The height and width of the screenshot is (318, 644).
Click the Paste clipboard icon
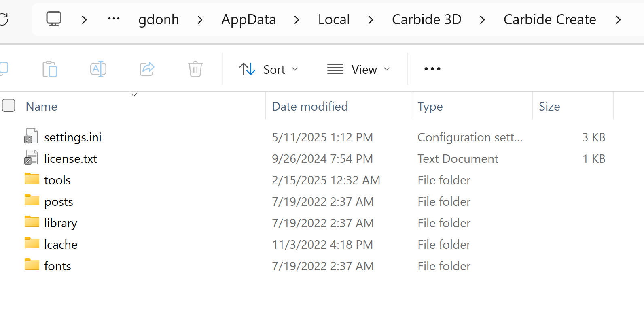(50, 69)
